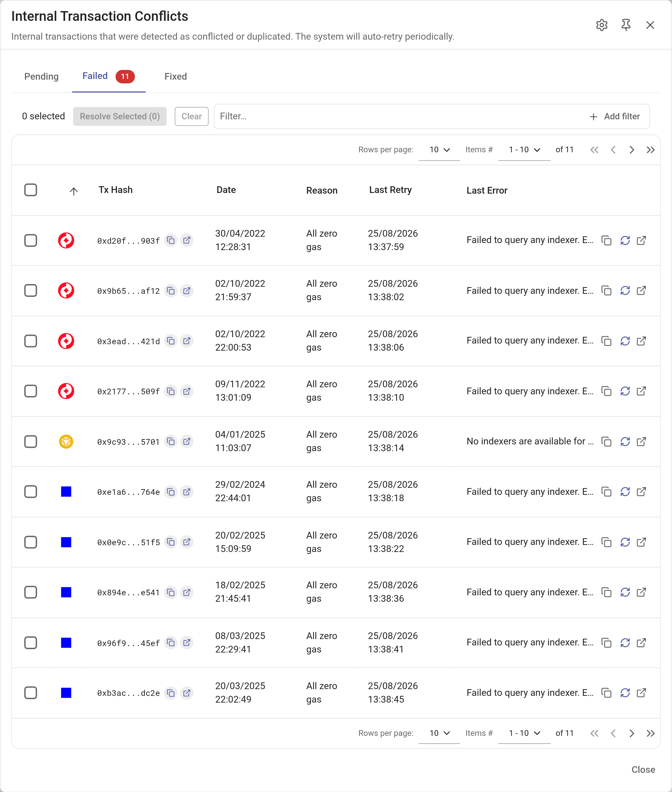This screenshot has width=672, height=792.
Task: Retry the 0x3ead...421d transaction
Action: (625, 341)
